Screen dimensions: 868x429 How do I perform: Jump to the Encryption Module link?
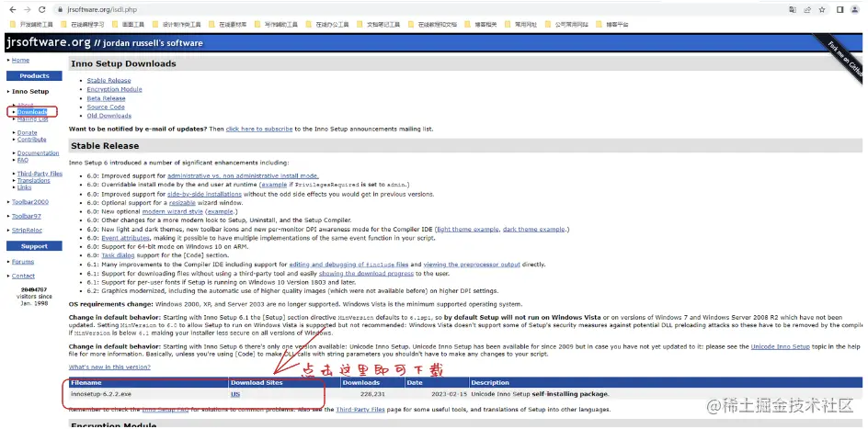click(x=115, y=89)
